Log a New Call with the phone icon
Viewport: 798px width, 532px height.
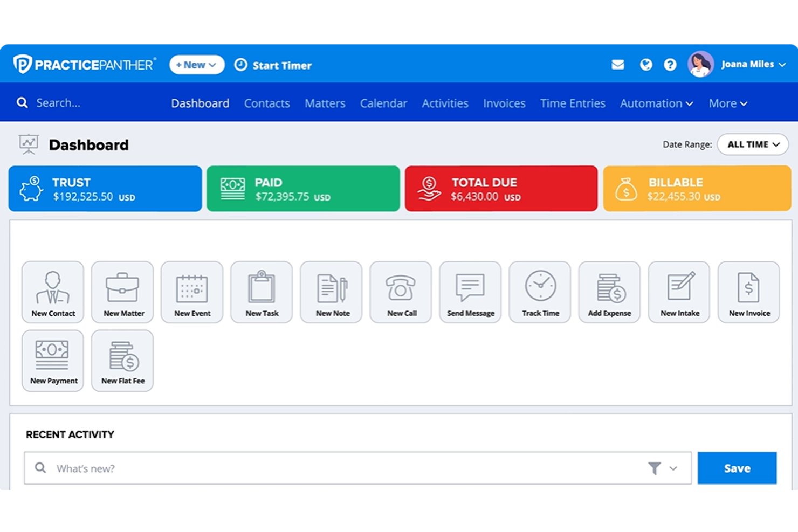click(401, 292)
